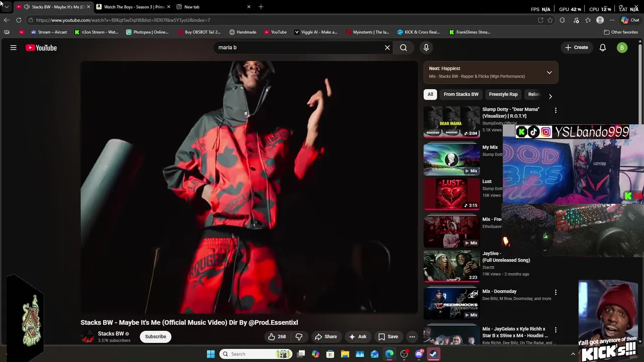Select From Stacks BW filter chip
The image size is (644, 362).
(461, 95)
